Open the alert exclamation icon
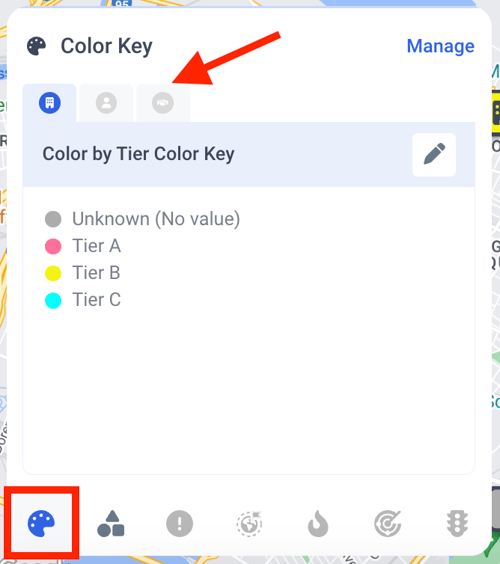500x564 pixels. click(179, 523)
